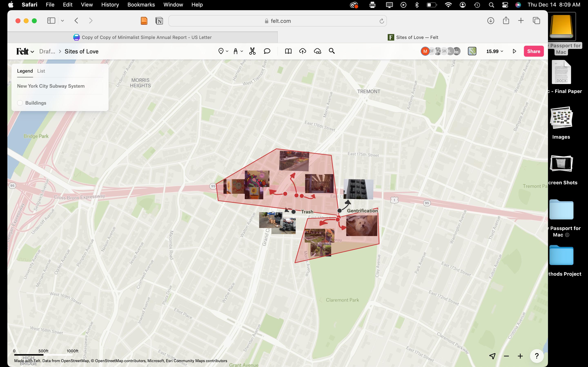Select the scissors clip tool

[252, 51]
